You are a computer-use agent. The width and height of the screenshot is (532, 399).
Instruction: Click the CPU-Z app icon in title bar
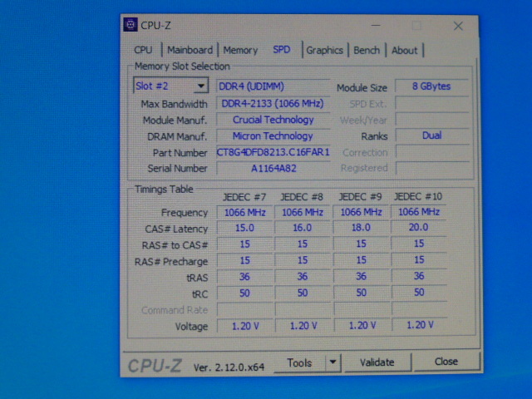point(131,25)
